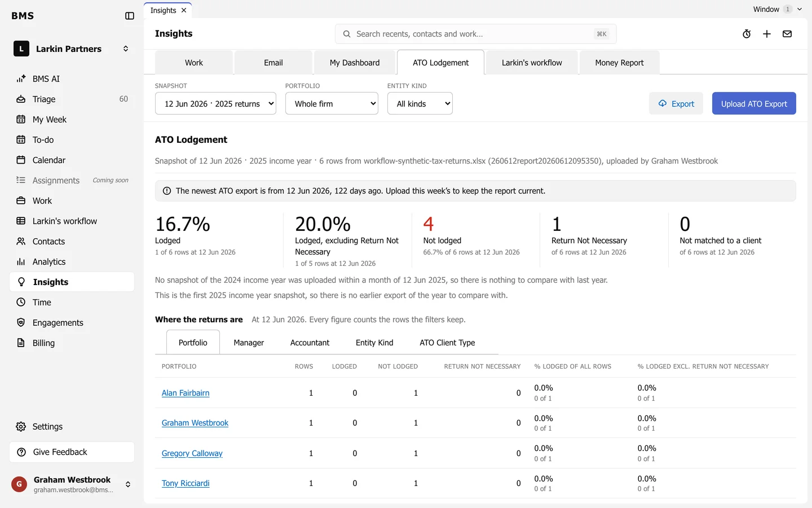Click the Not lodged count of 4

(429, 224)
